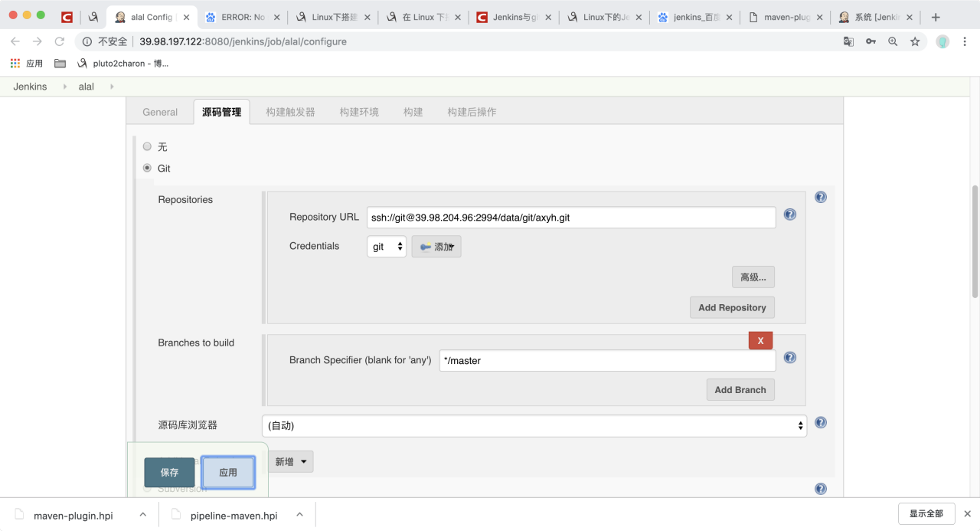The image size is (980, 531).
Task: Open alal breadcrumb link
Action: (87, 87)
